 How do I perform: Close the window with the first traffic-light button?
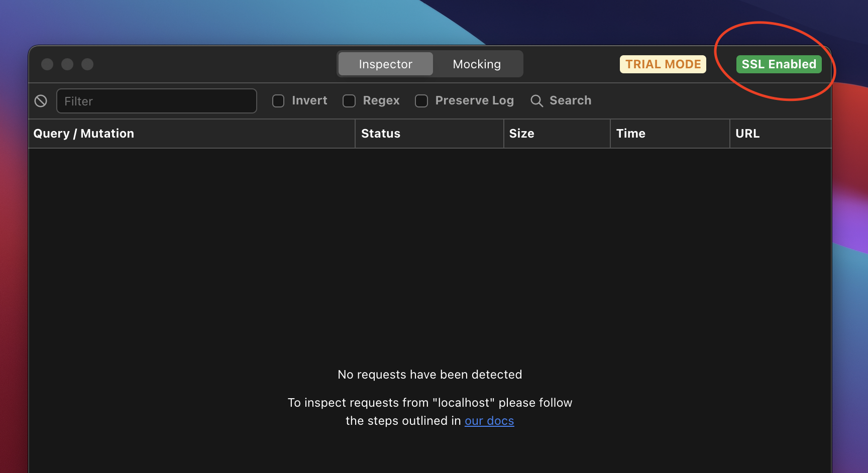tap(47, 64)
